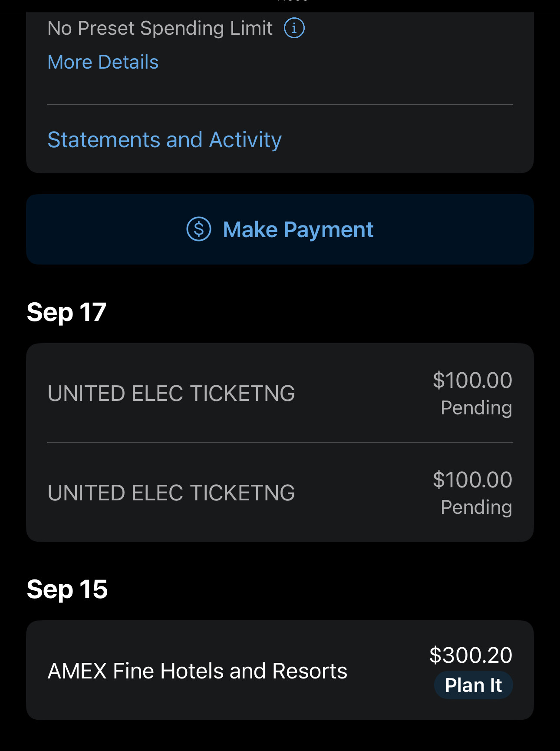Open the upper UNITED ELEC TICKETNG transaction
The height and width of the screenshot is (751, 560).
(x=171, y=394)
